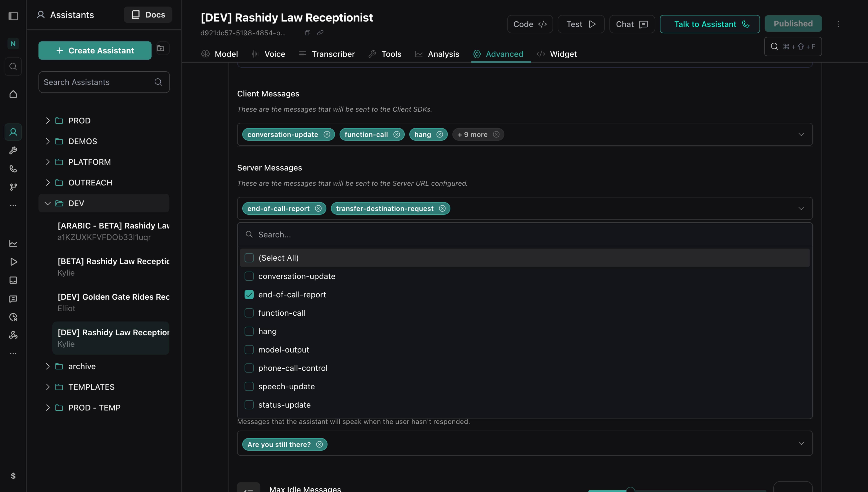Screen dimensions: 868x492
Task: Remove the transfer-destination-request tag
Action: point(442,209)
